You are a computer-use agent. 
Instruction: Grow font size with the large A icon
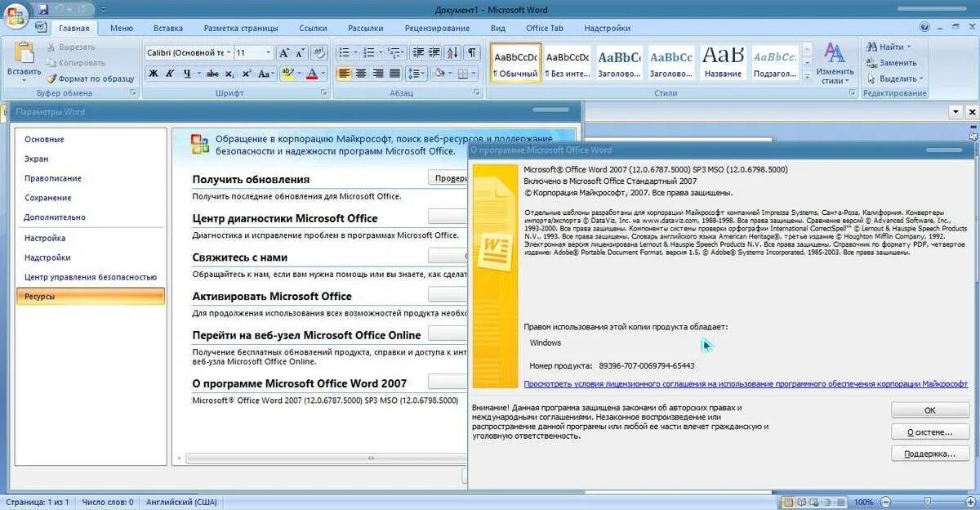click(x=284, y=52)
